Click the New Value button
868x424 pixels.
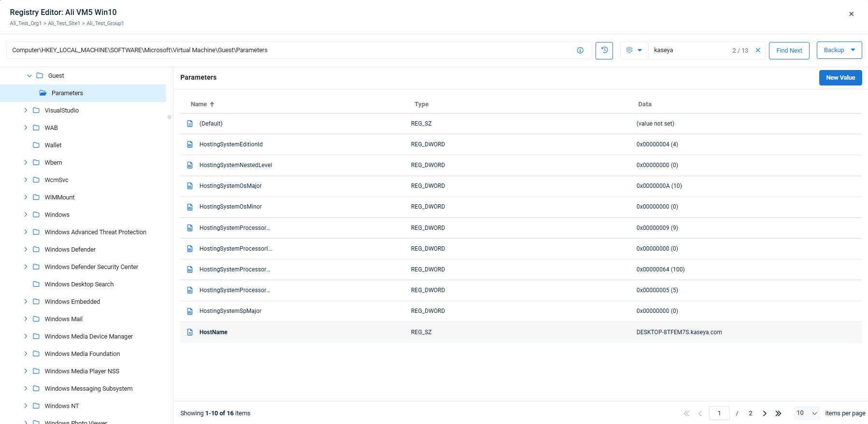tap(840, 78)
